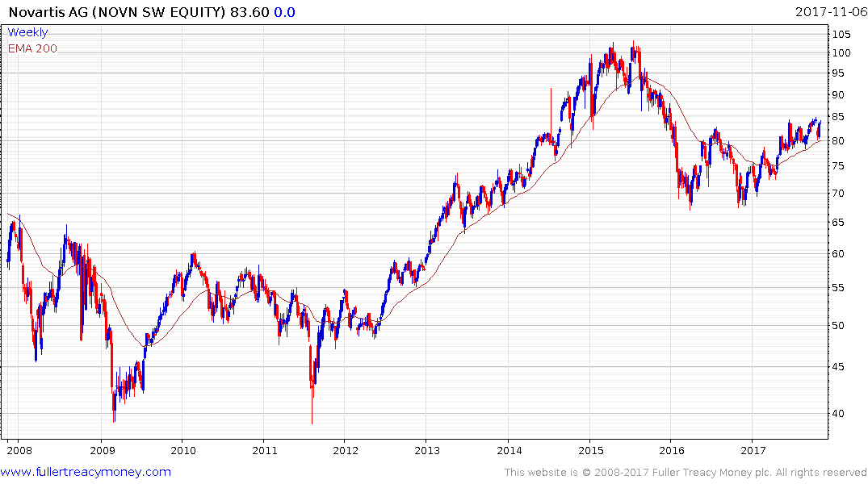Click the 55 price axis label

coord(838,288)
